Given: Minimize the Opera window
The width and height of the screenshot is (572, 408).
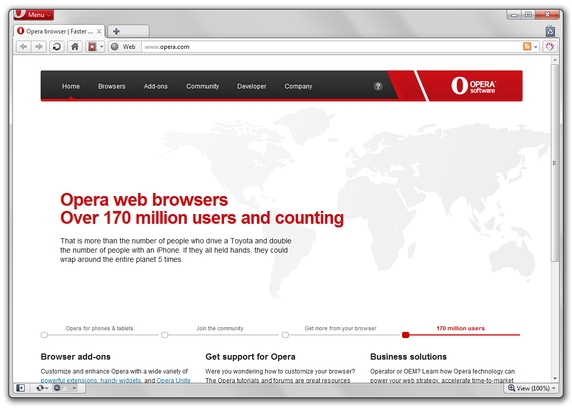Looking at the screenshot, I should pyautogui.click(x=514, y=15).
